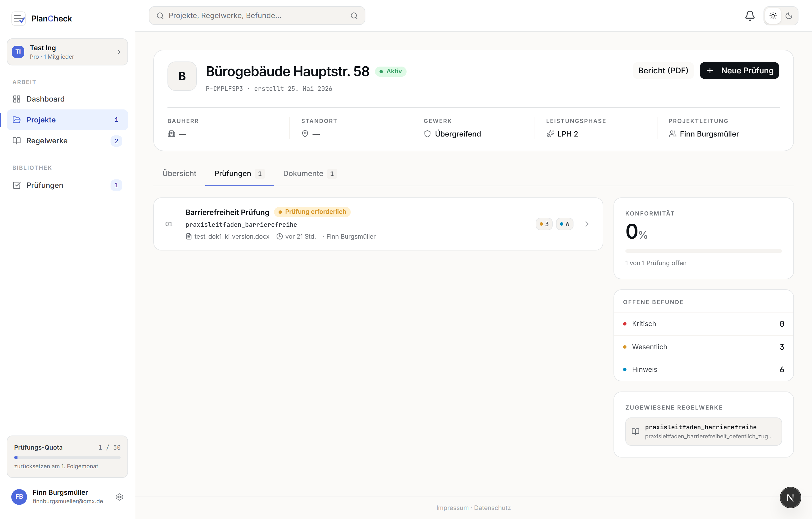
Task: Open the Barrierefreiheit Prüfung entry
Action: click(378, 224)
